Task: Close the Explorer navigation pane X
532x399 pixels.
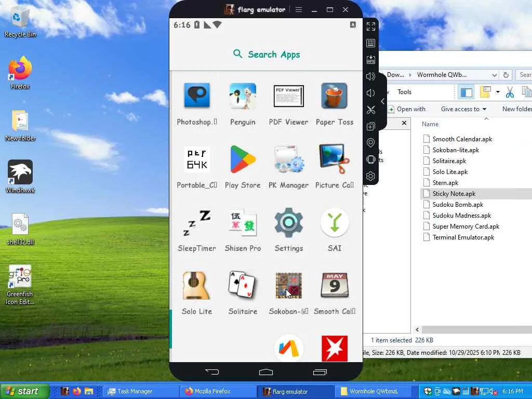Action: [404, 123]
